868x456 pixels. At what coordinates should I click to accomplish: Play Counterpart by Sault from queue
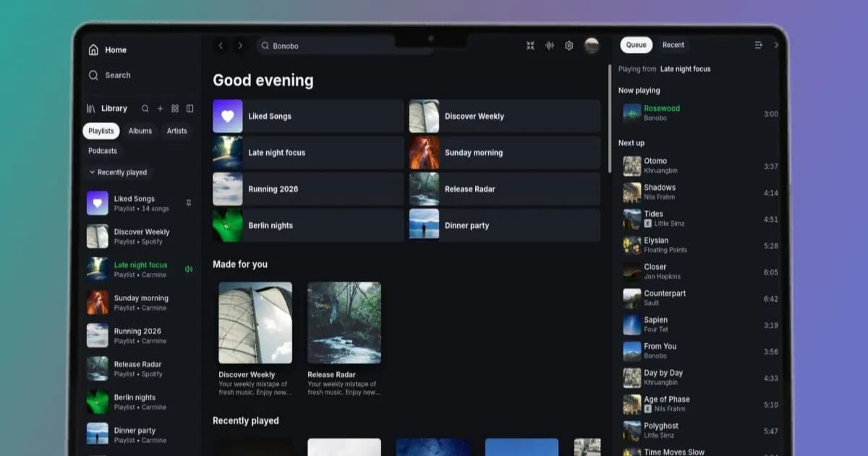click(700, 299)
